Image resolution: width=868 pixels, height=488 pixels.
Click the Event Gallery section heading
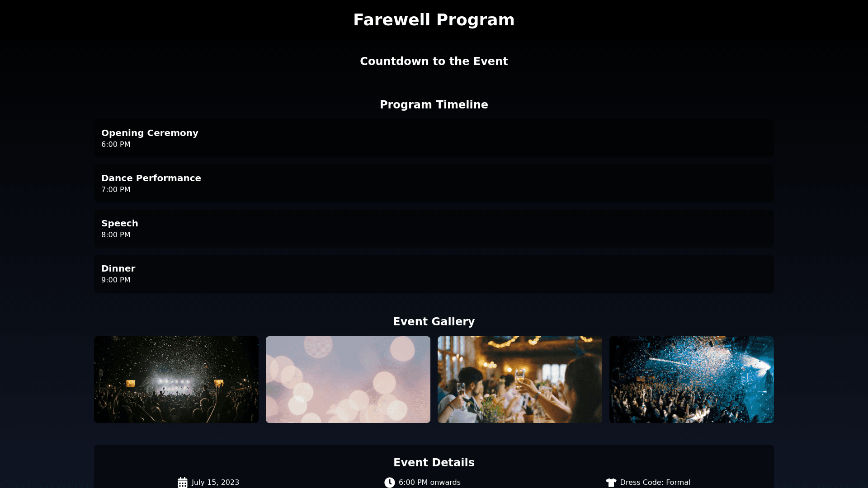[434, 322]
